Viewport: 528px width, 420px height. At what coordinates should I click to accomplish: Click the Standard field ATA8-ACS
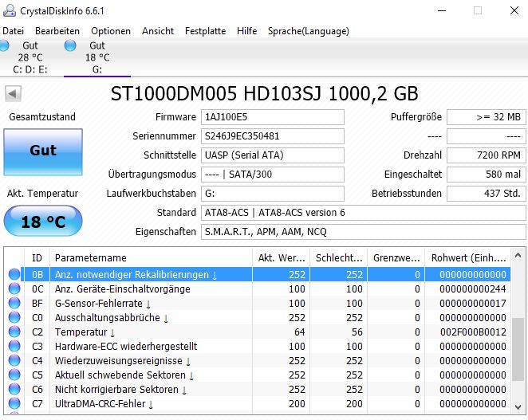[x=364, y=213]
